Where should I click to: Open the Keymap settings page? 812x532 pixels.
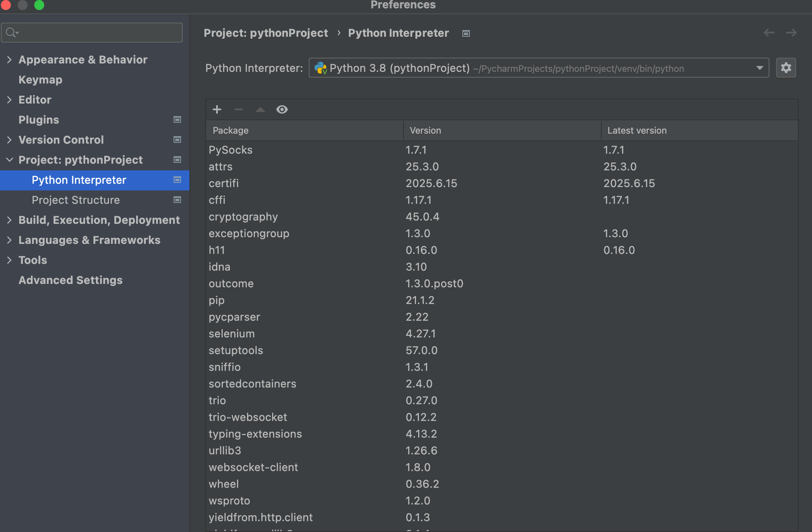[x=40, y=80]
